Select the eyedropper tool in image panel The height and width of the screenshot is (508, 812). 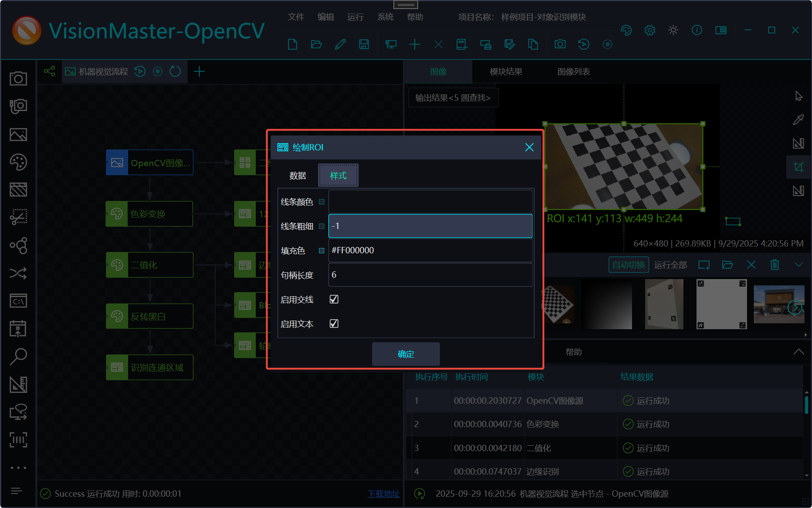[798, 120]
